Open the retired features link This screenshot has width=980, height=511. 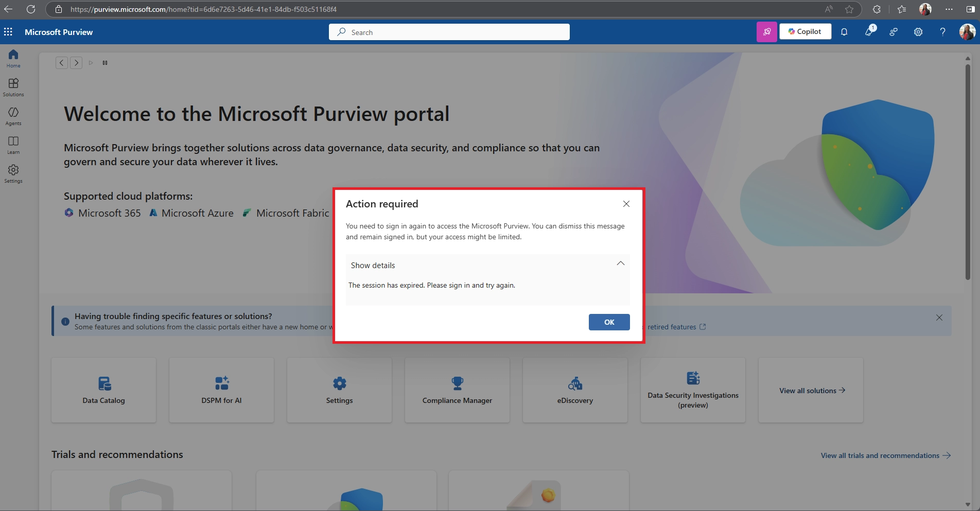click(x=676, y=327)
